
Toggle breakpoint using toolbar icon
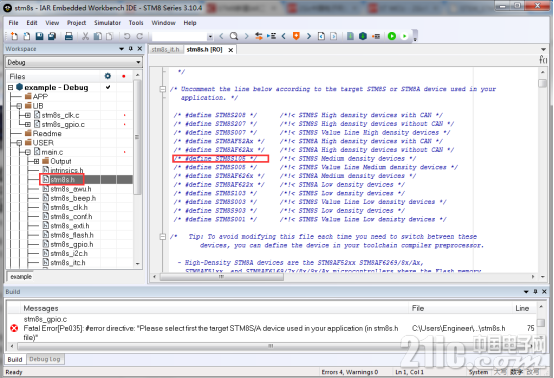click(376, 36)
